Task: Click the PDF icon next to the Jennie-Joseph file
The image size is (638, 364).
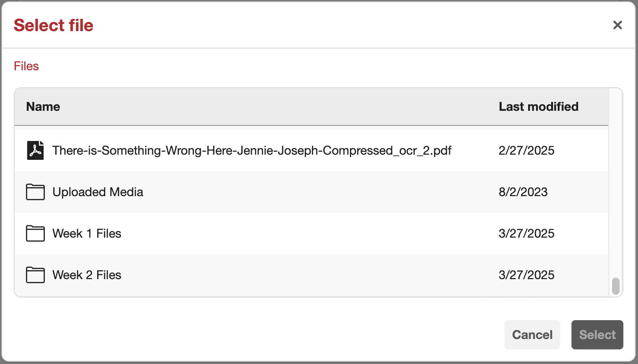Action: tap(35, 150)
